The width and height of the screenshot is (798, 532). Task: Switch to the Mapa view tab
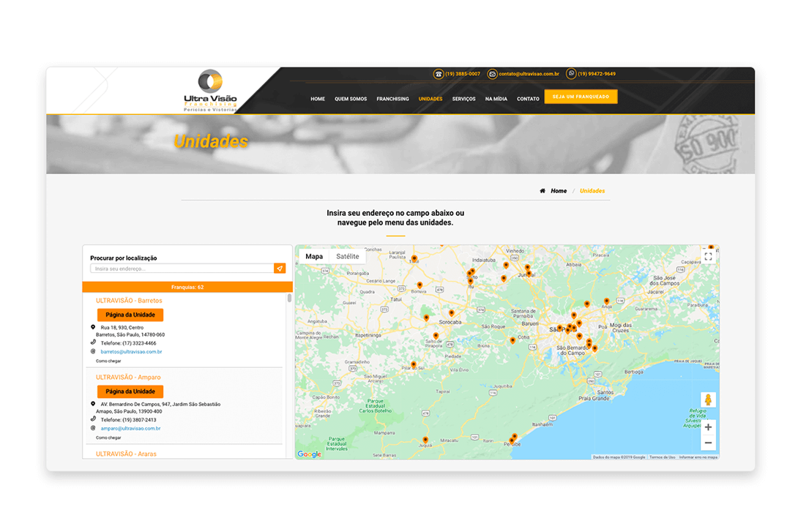(x=313, y=256)
